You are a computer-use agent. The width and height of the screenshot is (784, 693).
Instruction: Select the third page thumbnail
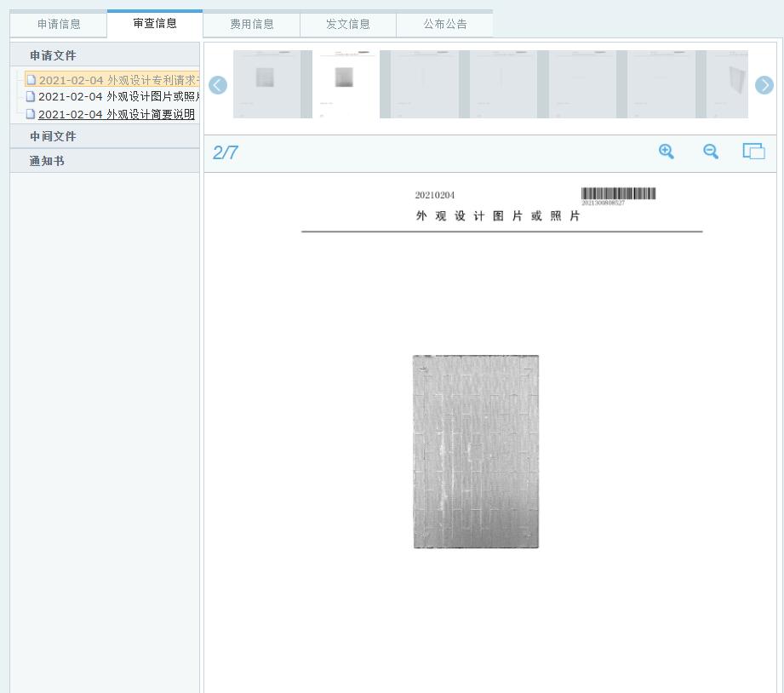point(424,83)
